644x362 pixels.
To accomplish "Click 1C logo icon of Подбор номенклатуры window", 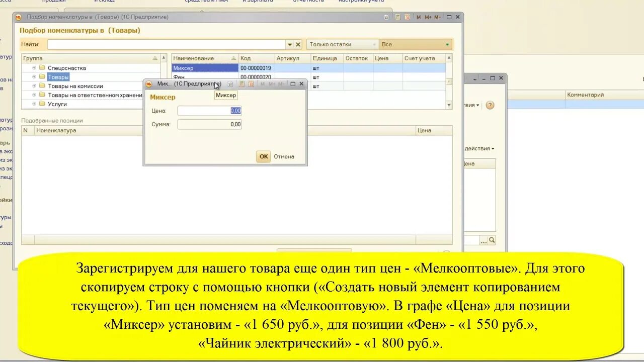I will [x=19, y=17].
